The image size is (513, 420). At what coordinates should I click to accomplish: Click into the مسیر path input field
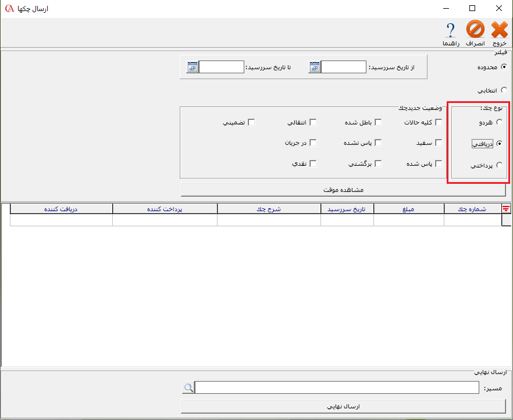point(337,387)
